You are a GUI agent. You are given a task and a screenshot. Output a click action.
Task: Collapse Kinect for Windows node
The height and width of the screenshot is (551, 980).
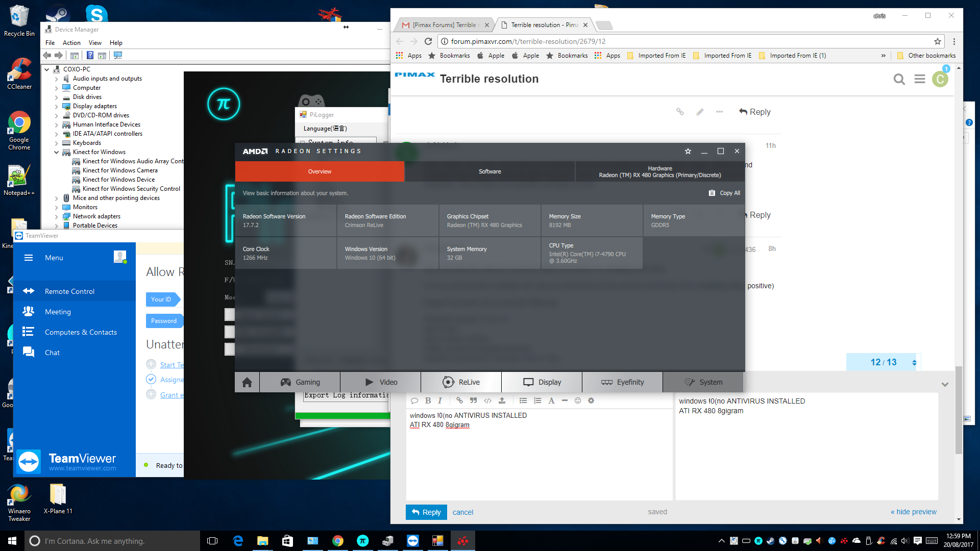[x=56, y=152]
